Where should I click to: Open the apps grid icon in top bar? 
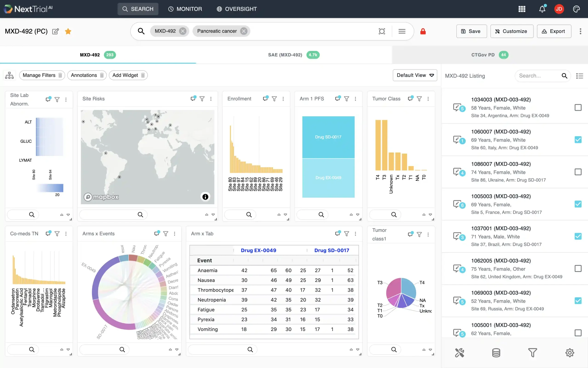[x=522, y=9]
